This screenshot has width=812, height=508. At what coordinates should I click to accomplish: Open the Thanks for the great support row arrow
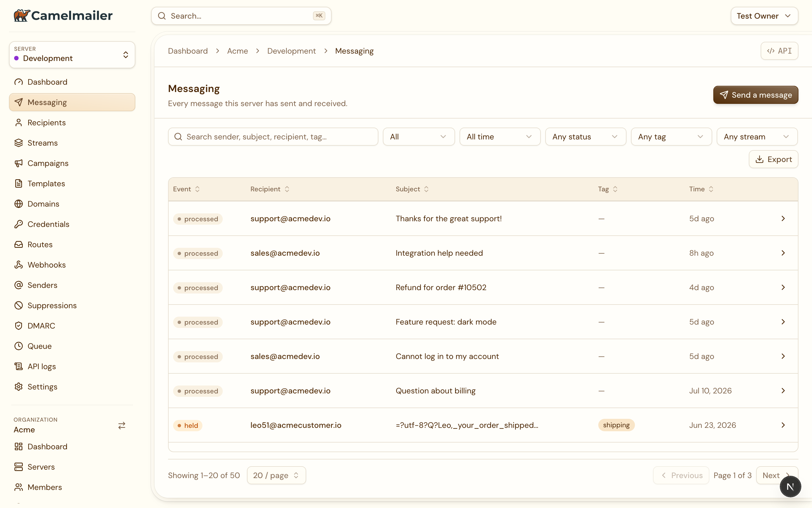point(783,219)
